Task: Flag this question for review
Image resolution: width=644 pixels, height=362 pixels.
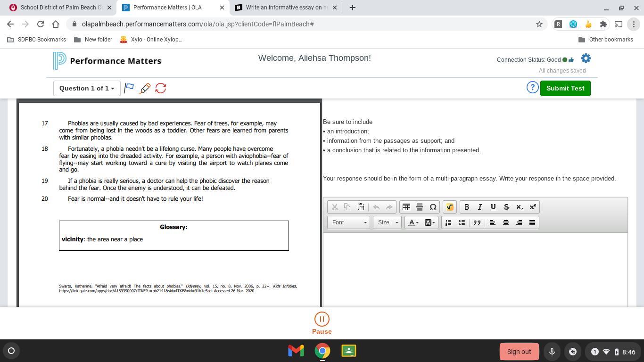Action: 129,88
